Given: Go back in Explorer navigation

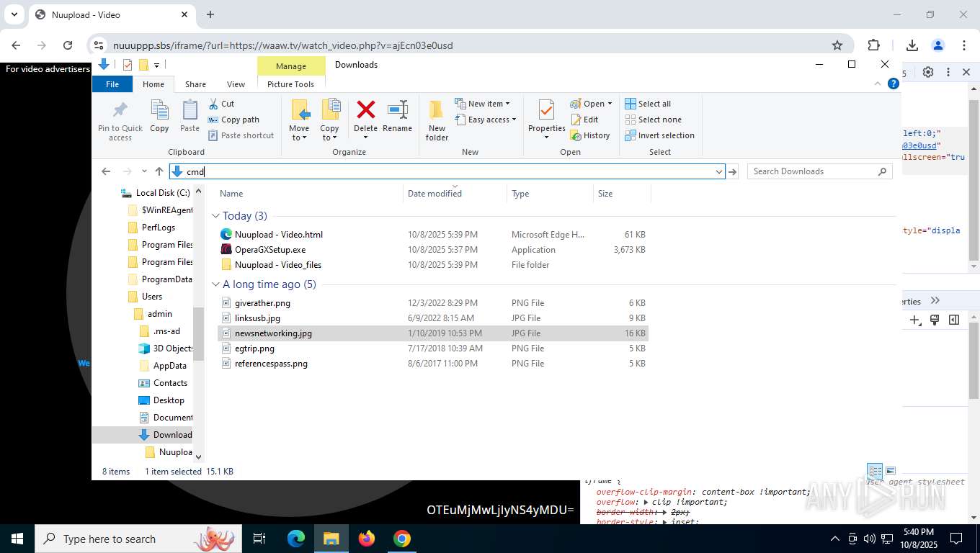Looking at the screenshot, I should pos(106,171).
